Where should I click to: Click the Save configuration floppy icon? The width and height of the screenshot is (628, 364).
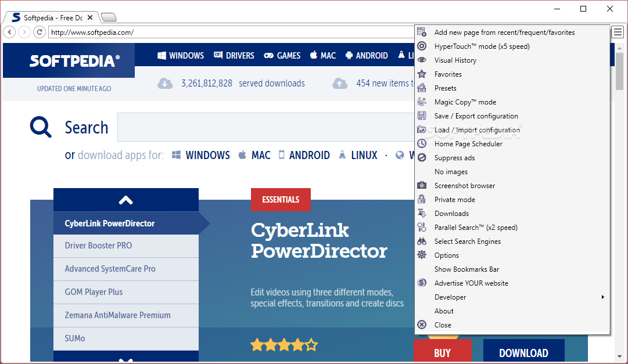422,116
